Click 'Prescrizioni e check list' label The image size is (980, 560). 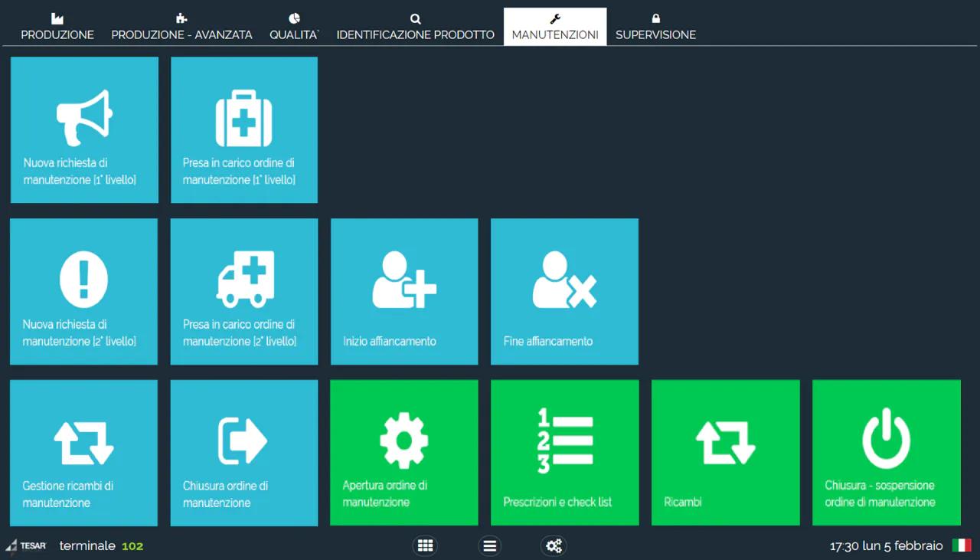pos(557,503)
